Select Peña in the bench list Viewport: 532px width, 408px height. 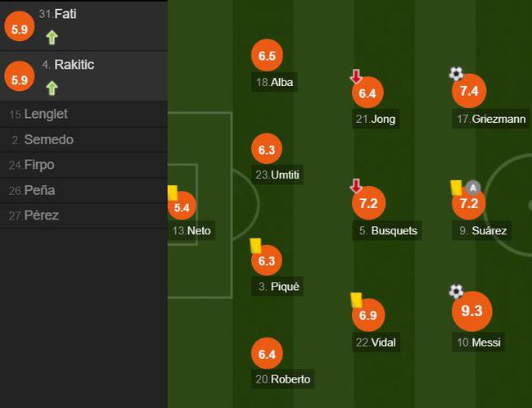(39, 191)
